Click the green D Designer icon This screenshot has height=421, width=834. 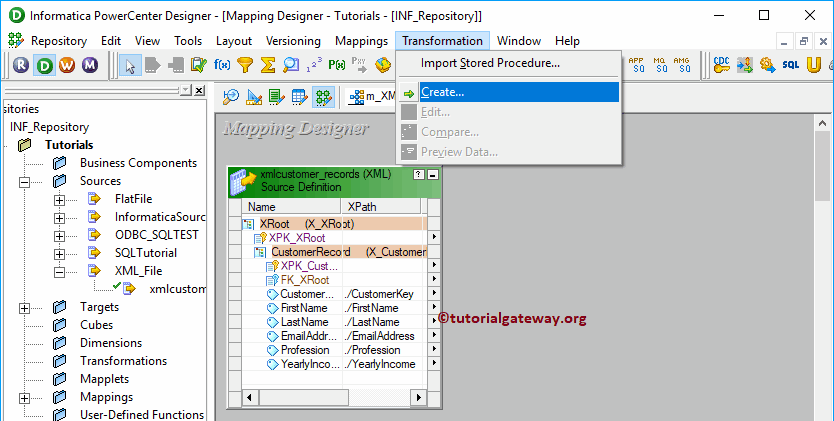click(45, 65)
